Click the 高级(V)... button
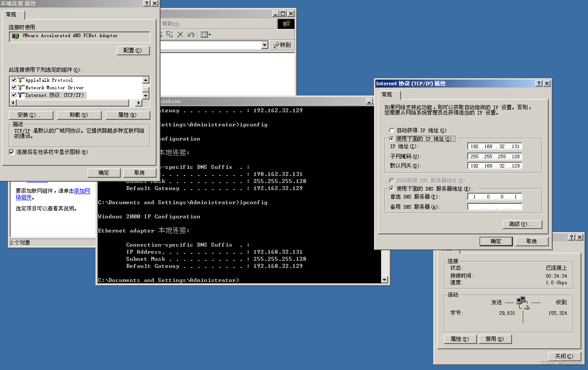 coord(522,224)
